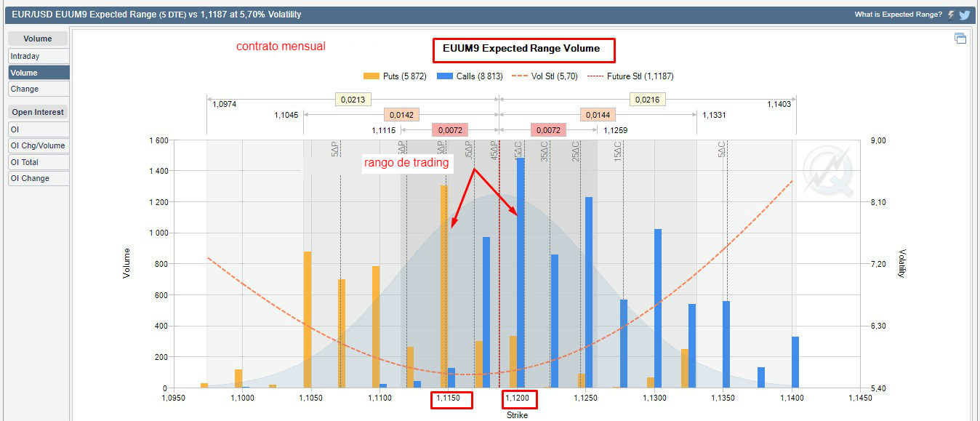Show the OI Total view
The image size is (980, 421).
[39, 162]
